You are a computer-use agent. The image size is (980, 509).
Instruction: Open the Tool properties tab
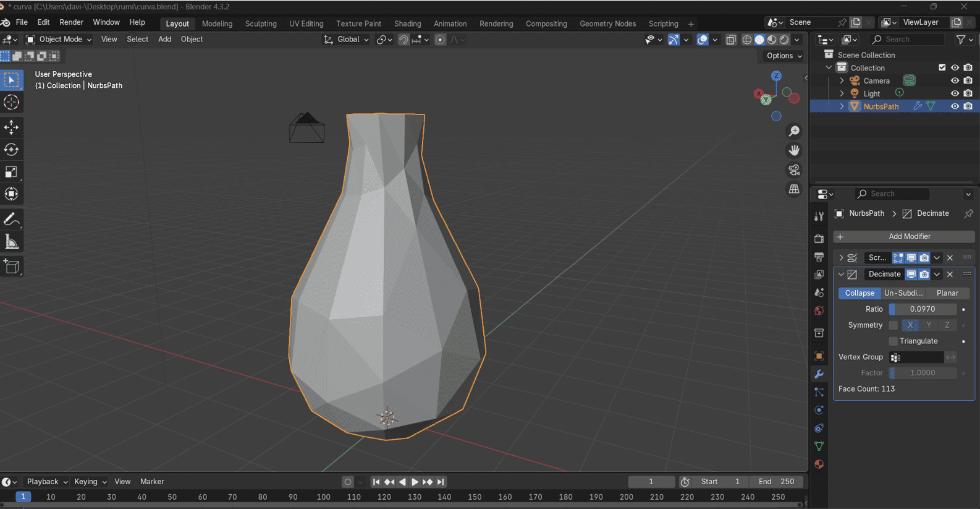pos(819,216)
